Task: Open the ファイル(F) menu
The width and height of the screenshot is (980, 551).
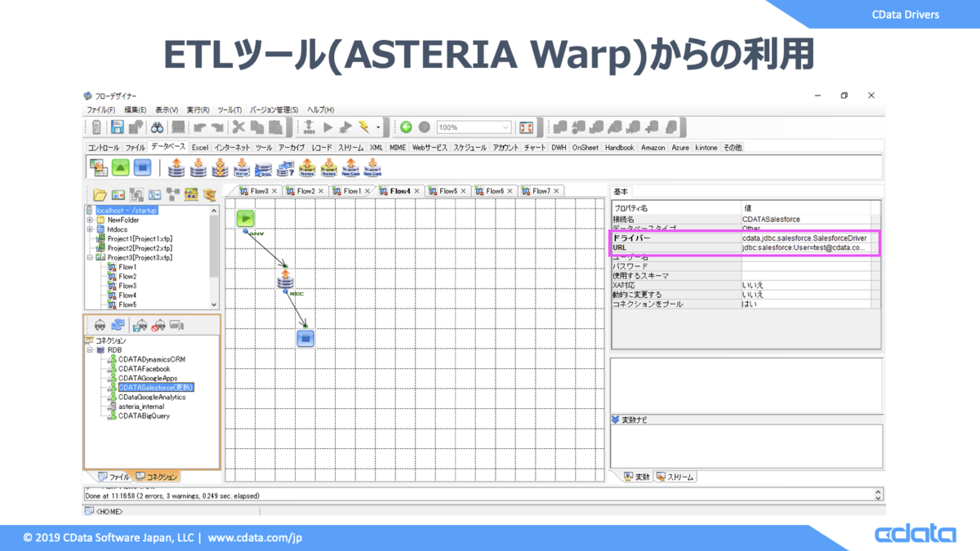Action: point(100,109)
